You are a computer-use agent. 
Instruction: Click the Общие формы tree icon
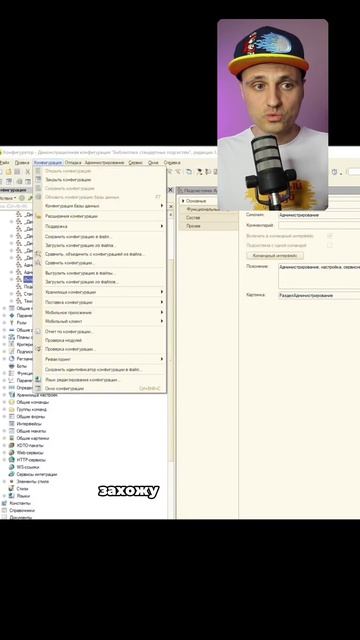tap(12, 417)
